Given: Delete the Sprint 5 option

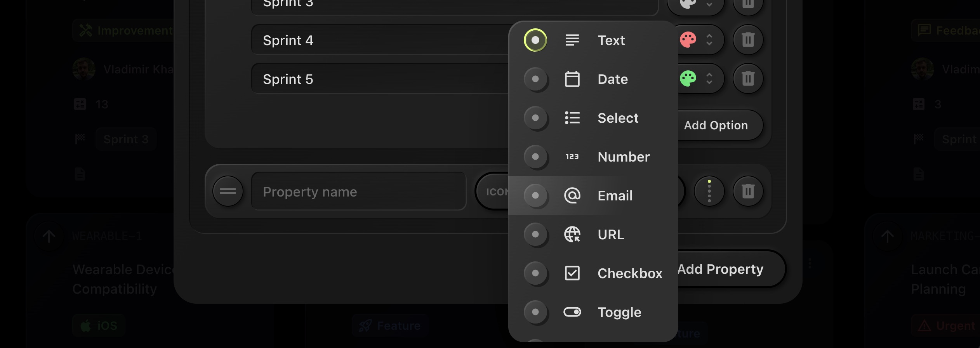Looking at the screenshot, I should pyautogui.click(x=748, y=79).
